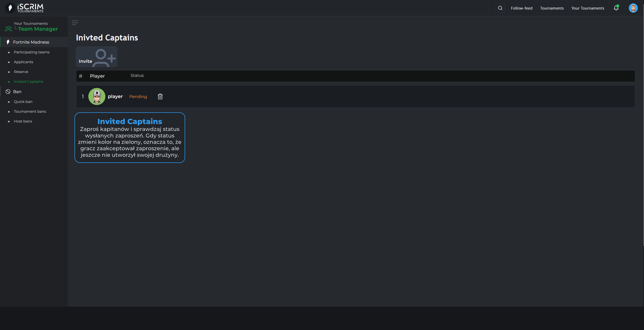Viewport: 644px width, 330px height.
Task: Click the search magnifier icon
Action: click(500, 8)
